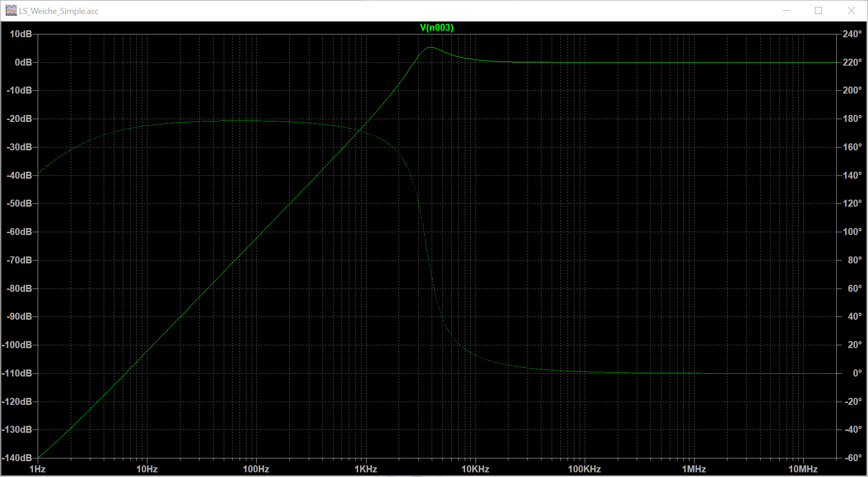Select the 0dB label on magnitude axis

[23, 62]
